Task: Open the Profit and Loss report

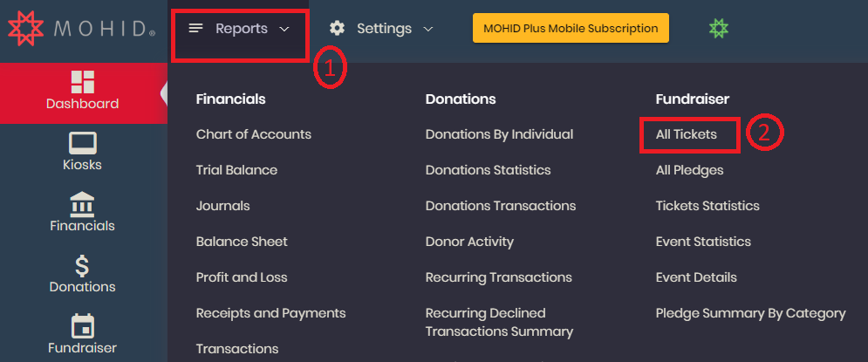Action: (x=242, y=277)
